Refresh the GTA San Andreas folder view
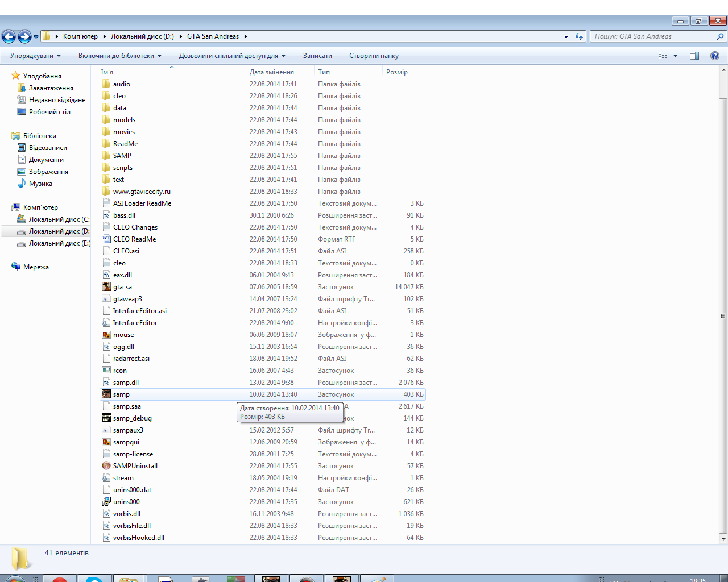Screen dimensions: 728x582 coord(579,36)
